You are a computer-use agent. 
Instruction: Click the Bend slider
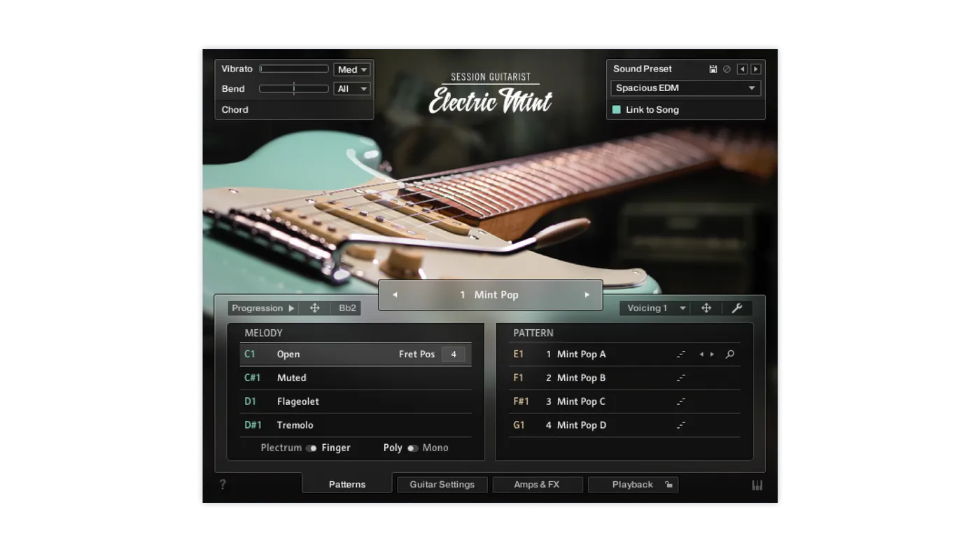(294, 89)
